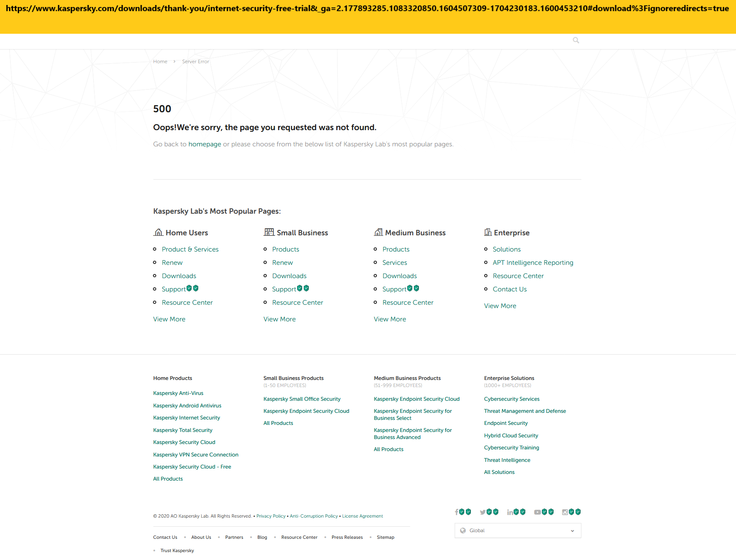Click Cybersecurity Services link

(x=512, y=399)
